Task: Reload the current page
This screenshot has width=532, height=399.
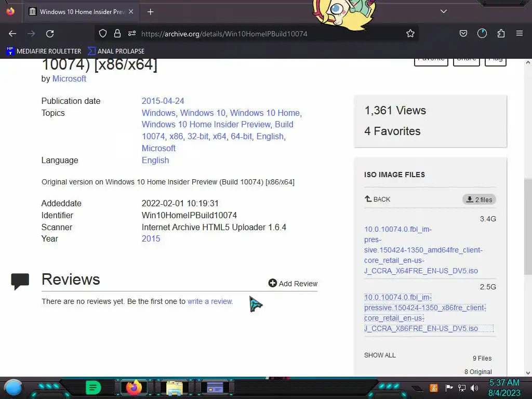Action: click(50, 34)
